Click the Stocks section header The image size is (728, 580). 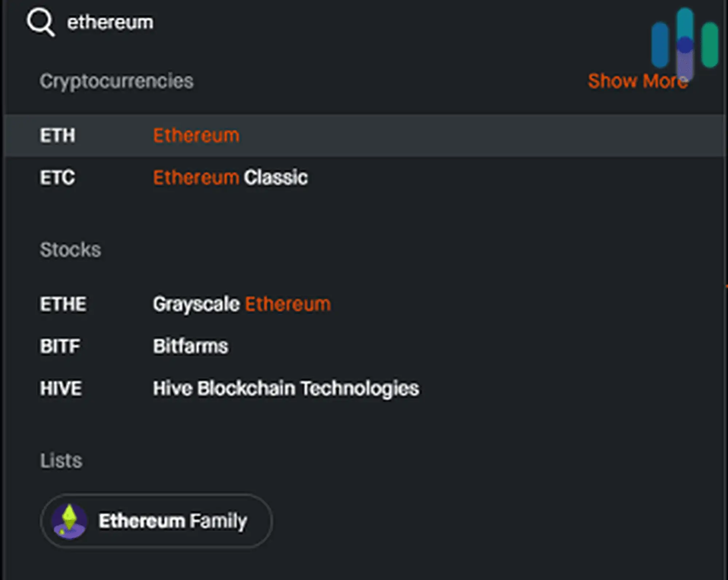tap(71, 249)
